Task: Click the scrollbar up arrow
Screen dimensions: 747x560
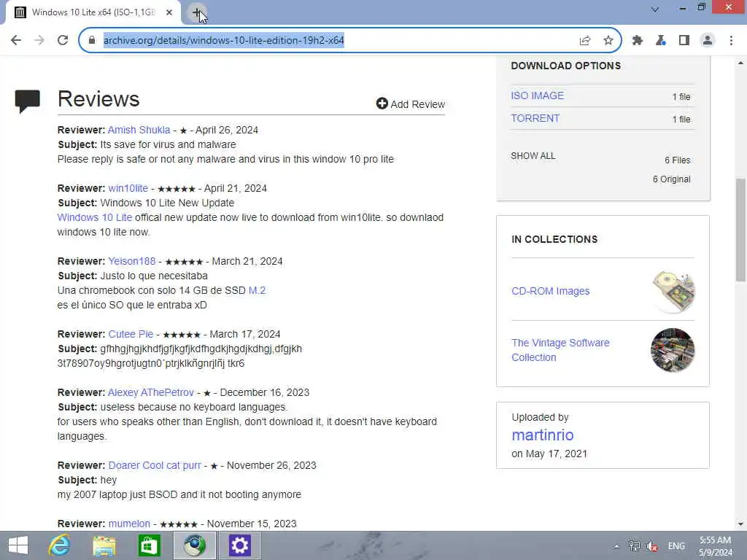Action: coord(740,63)
